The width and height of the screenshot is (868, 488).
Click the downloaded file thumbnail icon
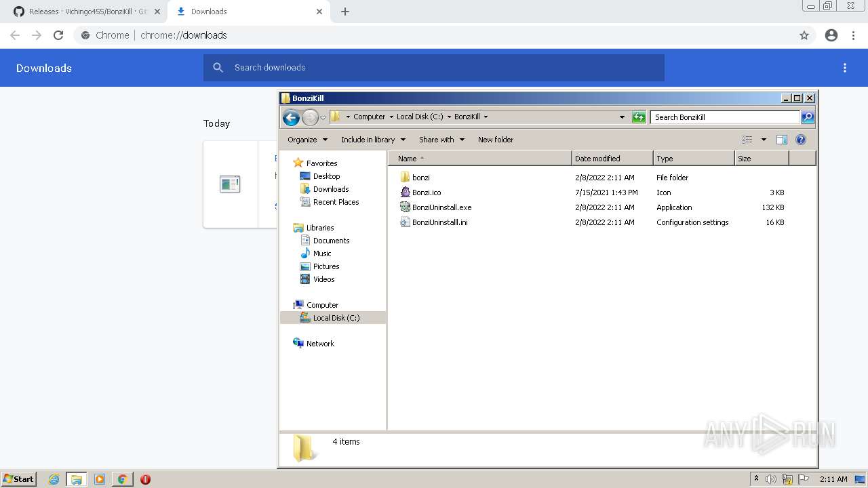[230, 184]
